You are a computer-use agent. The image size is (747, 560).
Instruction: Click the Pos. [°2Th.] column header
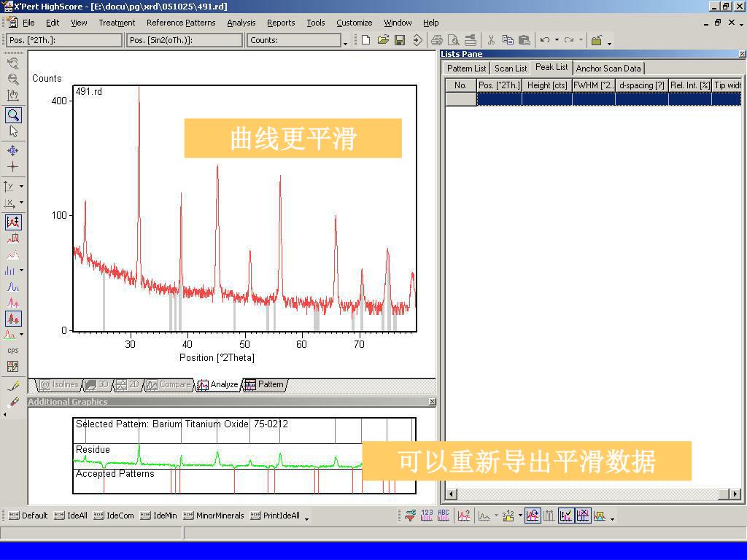coord(499,86)
